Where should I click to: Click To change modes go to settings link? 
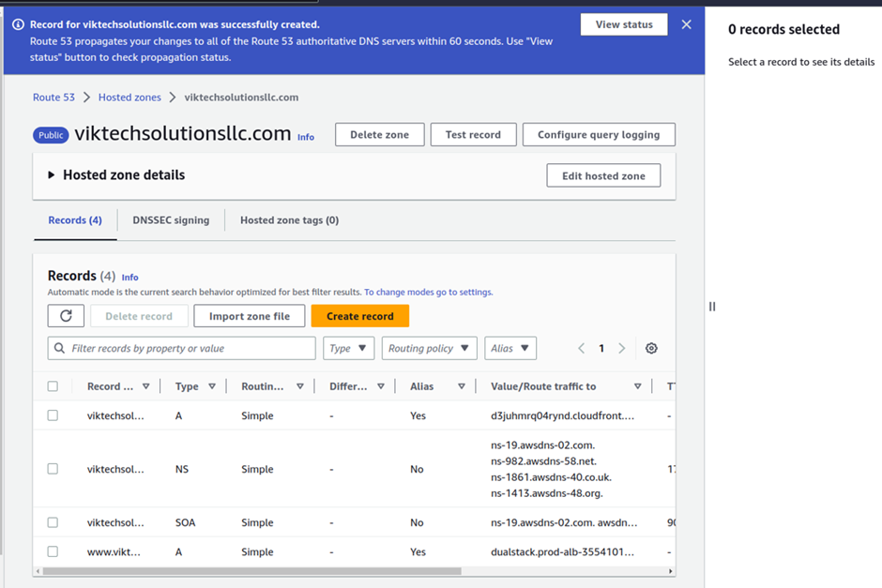pos(429,293)
